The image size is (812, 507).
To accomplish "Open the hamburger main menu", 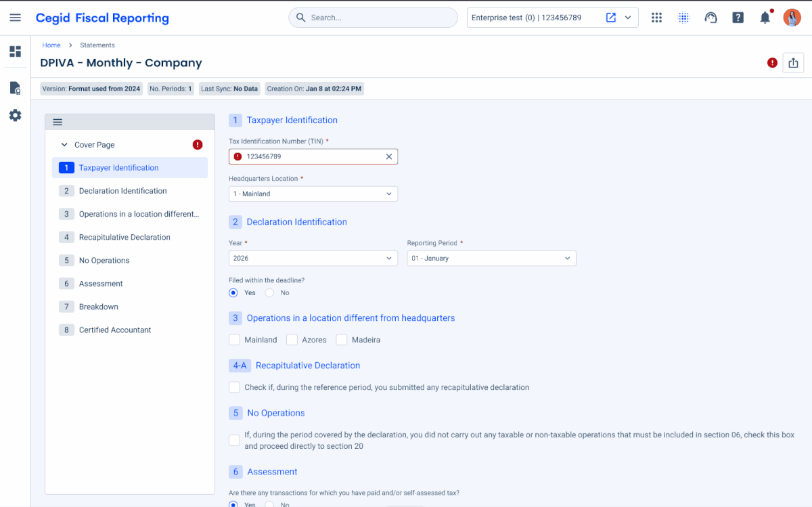I will [15, 18].
